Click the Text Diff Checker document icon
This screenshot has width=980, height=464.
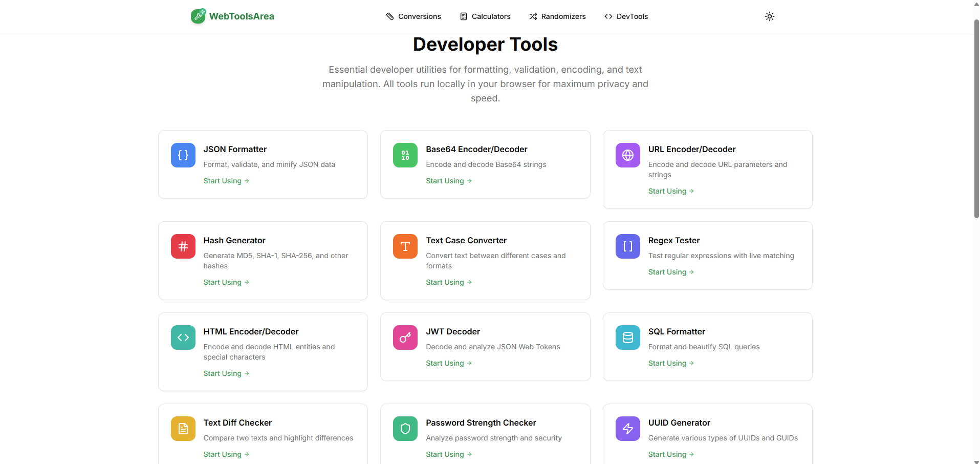point(183,429)
